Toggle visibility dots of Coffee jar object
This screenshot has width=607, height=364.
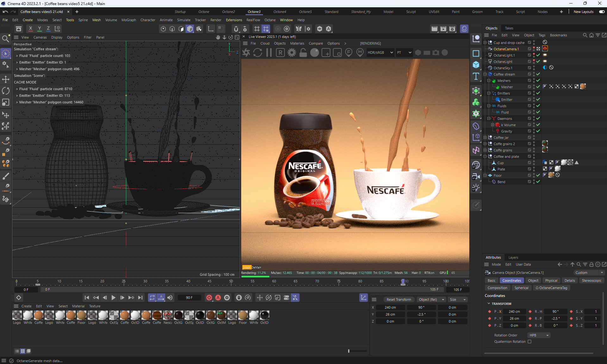[x=534, y=138]
